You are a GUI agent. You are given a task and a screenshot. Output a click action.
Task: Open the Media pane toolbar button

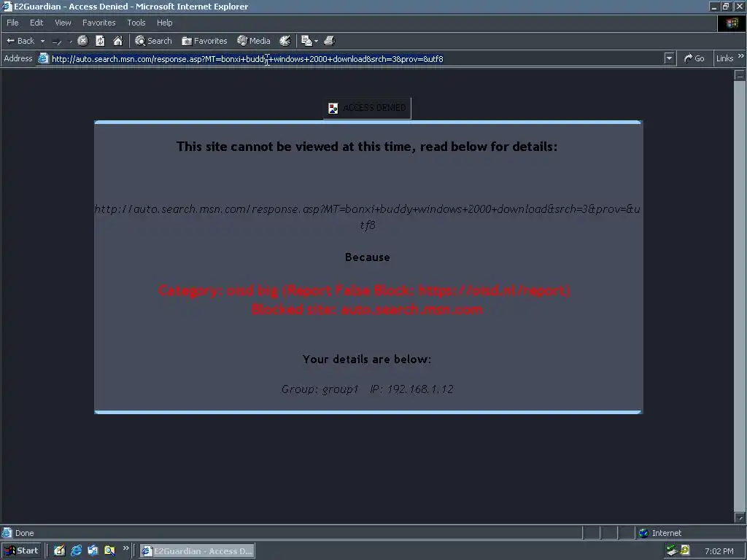(x=253, y=41)
